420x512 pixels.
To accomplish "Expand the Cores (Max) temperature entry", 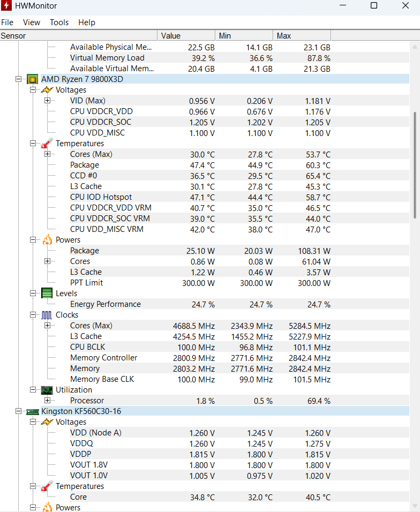I will (x=47, y=154).
